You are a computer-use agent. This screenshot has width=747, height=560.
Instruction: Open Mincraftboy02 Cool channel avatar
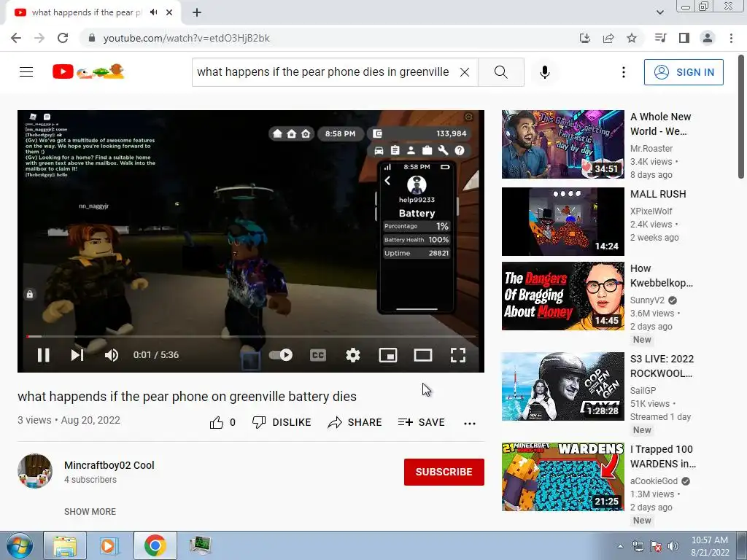pyautogui.click(x=35, y=471)
